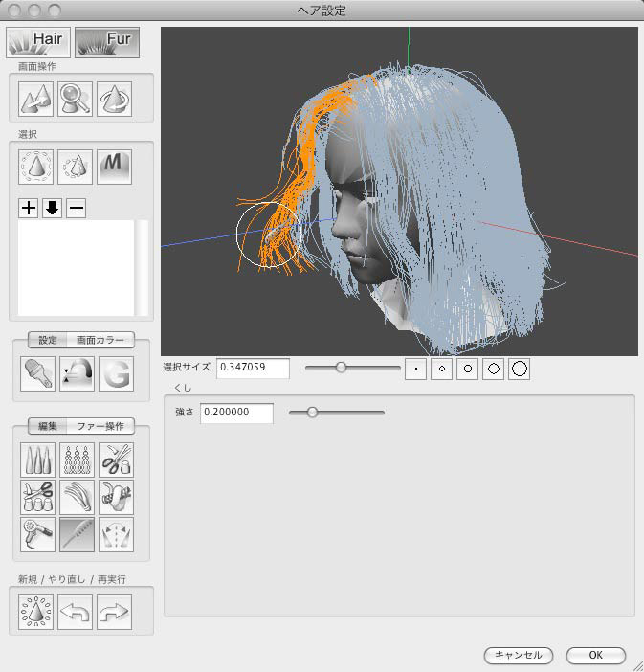Select the middle circle selection size preset
Viewport: 644px width, 672px height.
pyautogui.click(x=467, y=369)
